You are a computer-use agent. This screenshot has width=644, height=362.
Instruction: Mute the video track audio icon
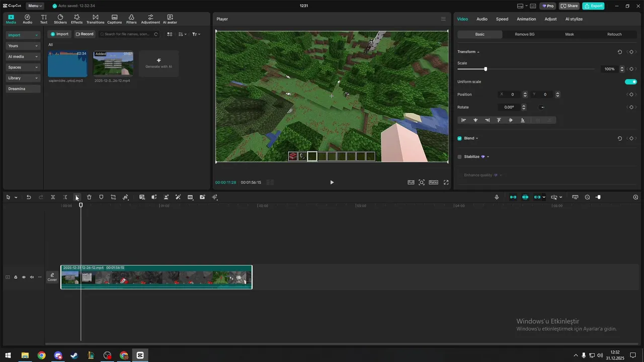click(x=32, y=277)
